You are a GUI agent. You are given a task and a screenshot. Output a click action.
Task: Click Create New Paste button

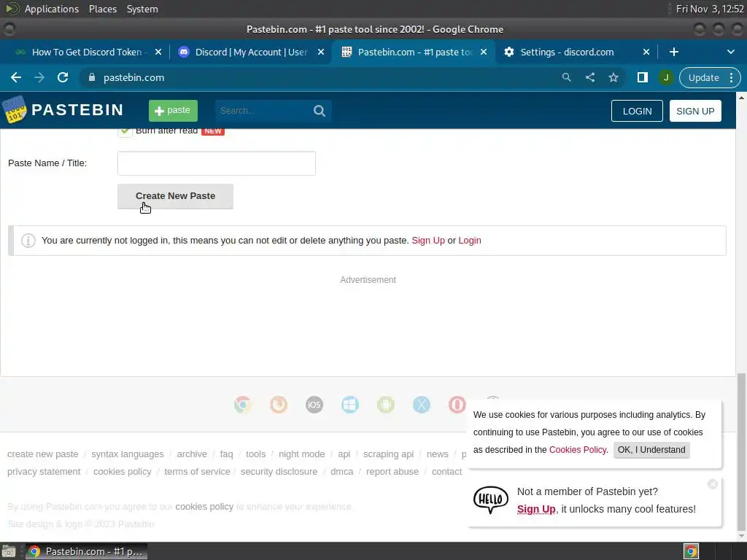coord(175,196)
